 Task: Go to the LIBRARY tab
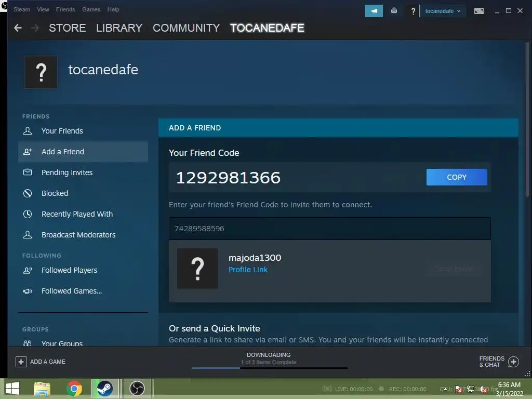pyautogui.click(x=119, y=28)
